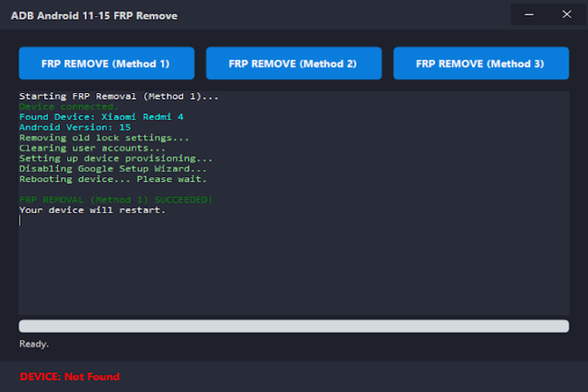This screenshot has height=392, width=588.
Task: Click the 'Ready.' status text
Action: point(34,344)
